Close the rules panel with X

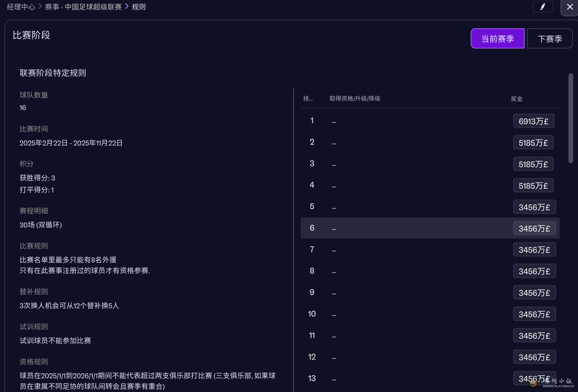click(570, 7)
